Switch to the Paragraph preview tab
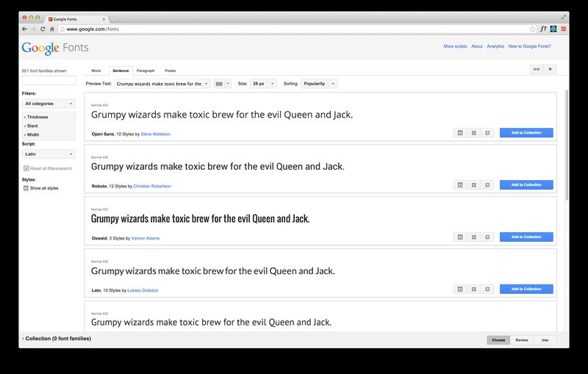 pyautogui.click(x=146, y=71)
